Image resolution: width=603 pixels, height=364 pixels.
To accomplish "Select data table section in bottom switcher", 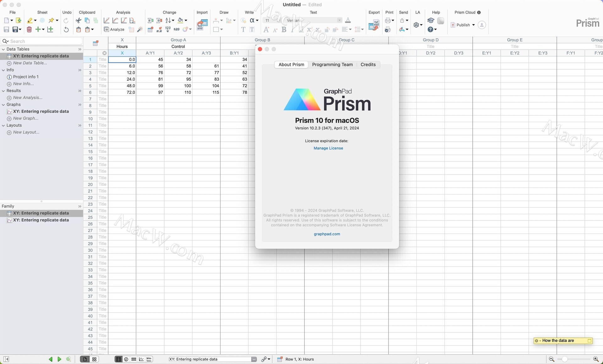I will 118,359.
